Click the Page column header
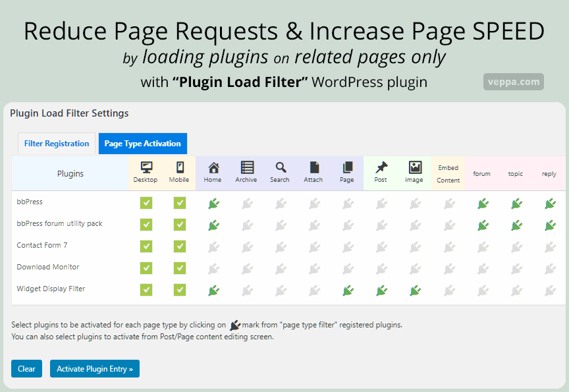This screenshot has height=392, width=569. point(347,173)
